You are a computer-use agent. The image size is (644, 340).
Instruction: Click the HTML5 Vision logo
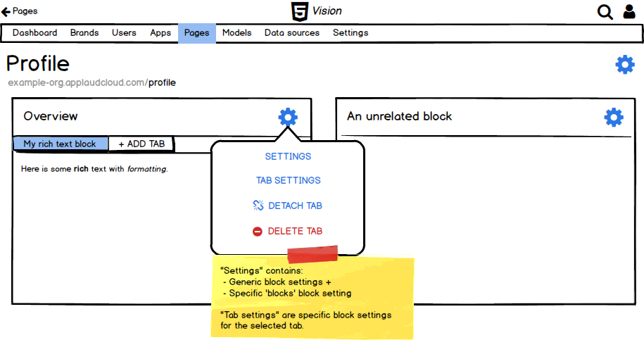pos(316,11)
